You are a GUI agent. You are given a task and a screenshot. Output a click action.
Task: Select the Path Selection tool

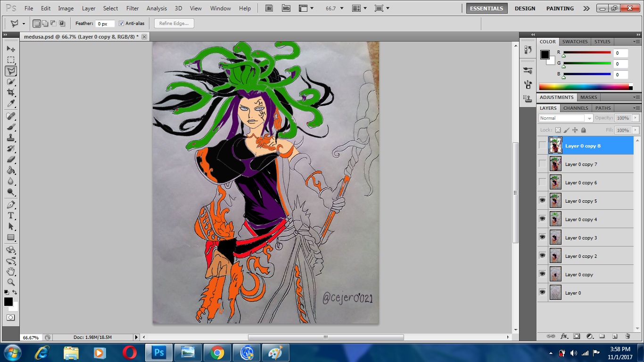11,226
